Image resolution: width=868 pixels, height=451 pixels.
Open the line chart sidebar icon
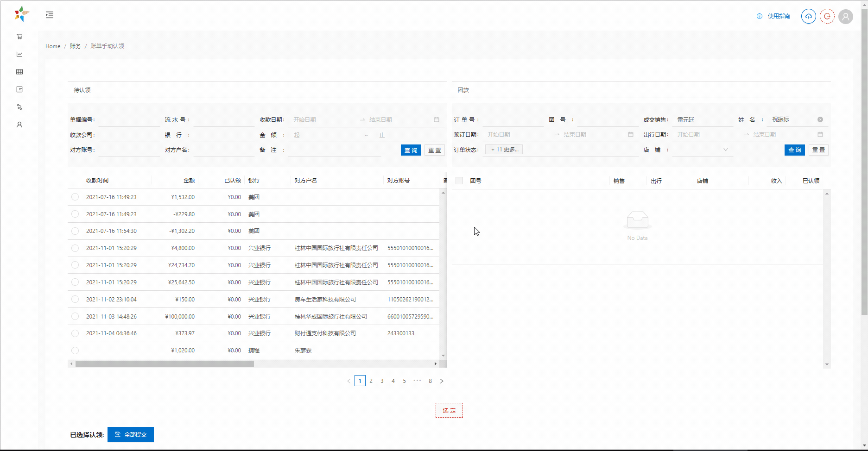click(19, 54)
